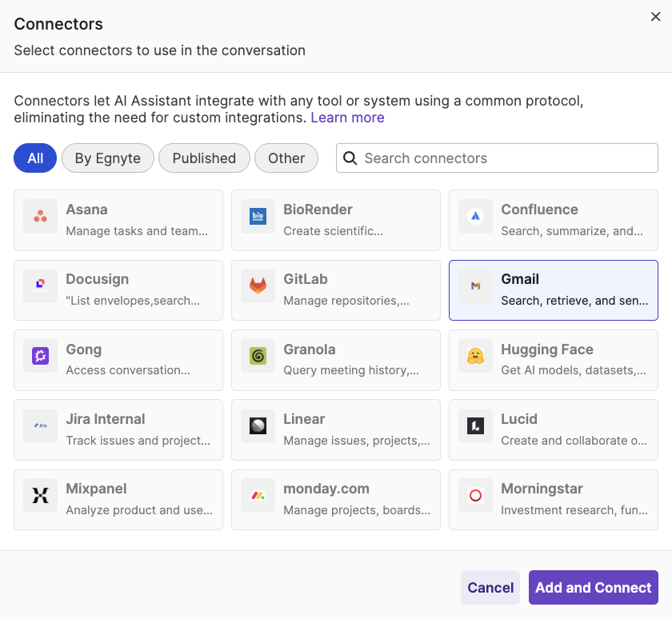Image resolution: width=672 pixels, height=619 pixels.
Task: Click the Lucid logo icon
Action: click(476, 425)
